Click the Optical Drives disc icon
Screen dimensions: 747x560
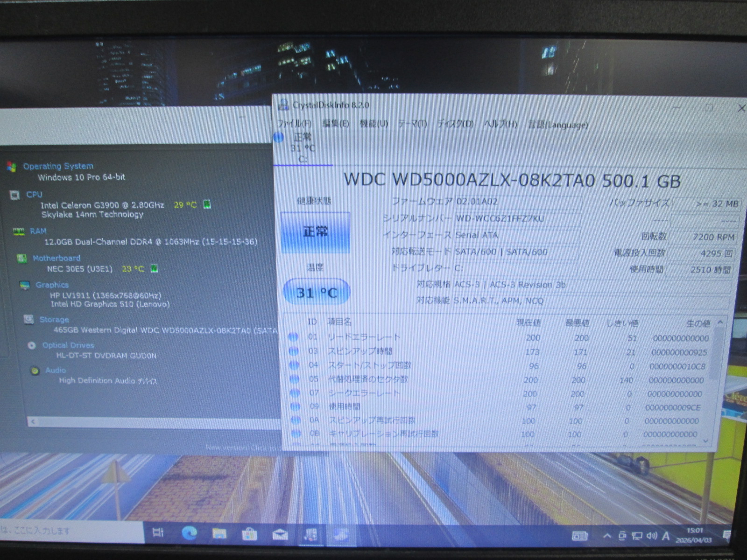pos(32,346)
